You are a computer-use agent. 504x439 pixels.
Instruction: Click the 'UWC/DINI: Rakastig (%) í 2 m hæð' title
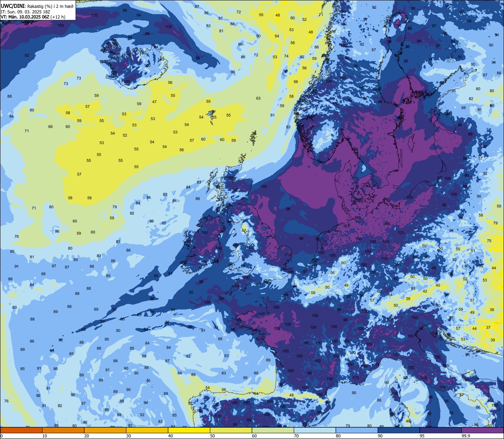(x=37, y=6)
